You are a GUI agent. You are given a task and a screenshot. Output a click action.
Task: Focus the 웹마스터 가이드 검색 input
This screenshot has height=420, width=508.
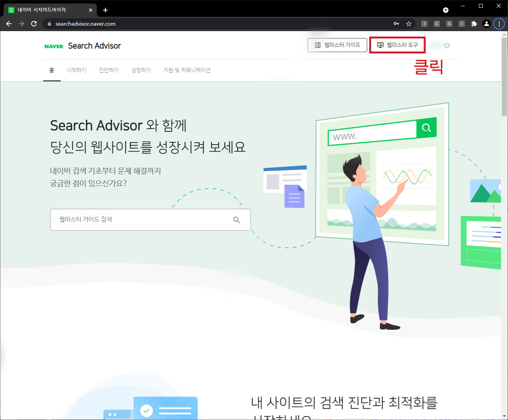[x=150, y=220]
